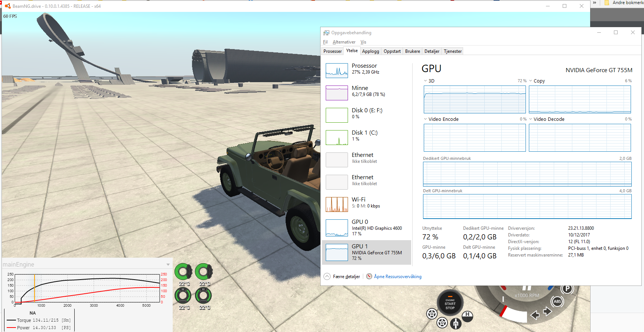Click the lower wheel differential icon below Engine Start

point(442,323)
